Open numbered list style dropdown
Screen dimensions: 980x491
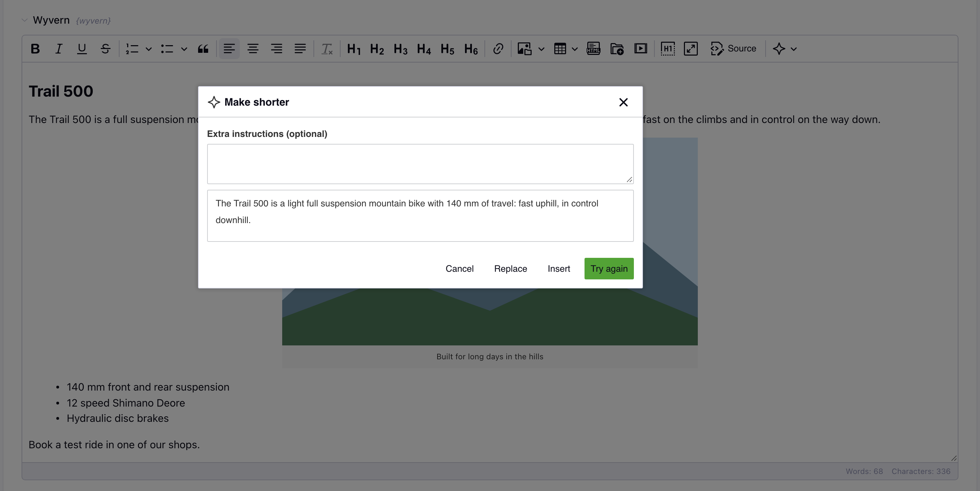149,49
